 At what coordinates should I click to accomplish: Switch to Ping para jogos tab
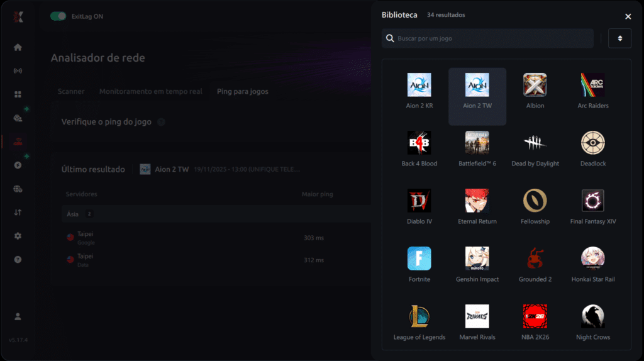[243, 91]
